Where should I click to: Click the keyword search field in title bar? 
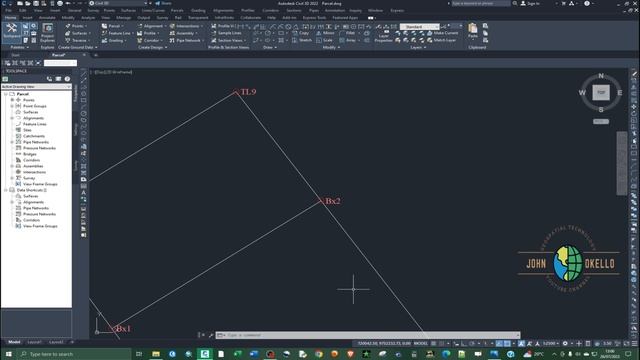481,3
